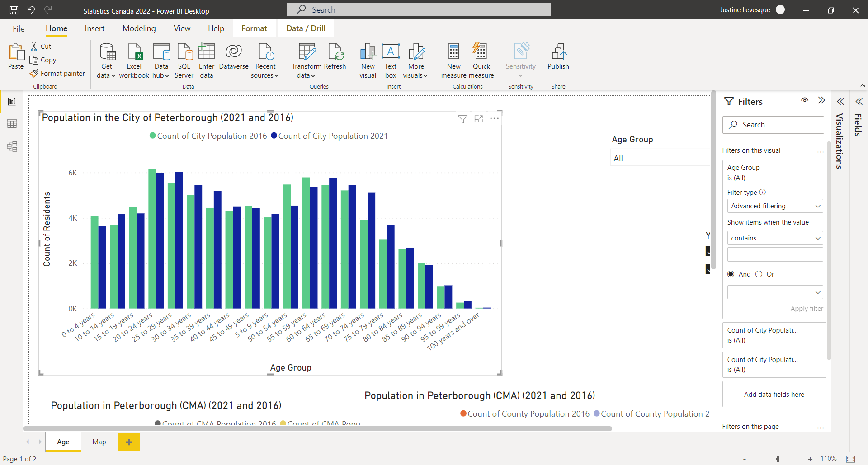The height and width of the screenshot is (465, 868).
Task: Switch to Data view in sidebar
Action: [x=12, y=124]
